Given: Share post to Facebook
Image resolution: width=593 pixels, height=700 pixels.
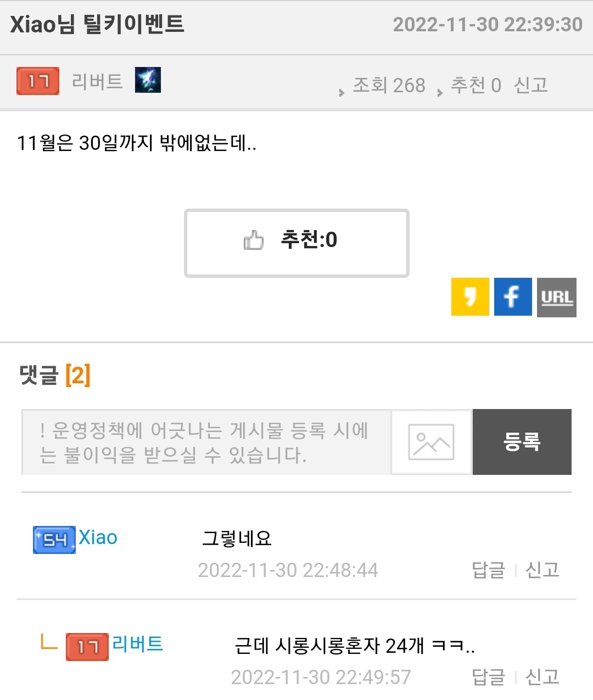Looking at the screenshot, I should click(x=513, y=297).
